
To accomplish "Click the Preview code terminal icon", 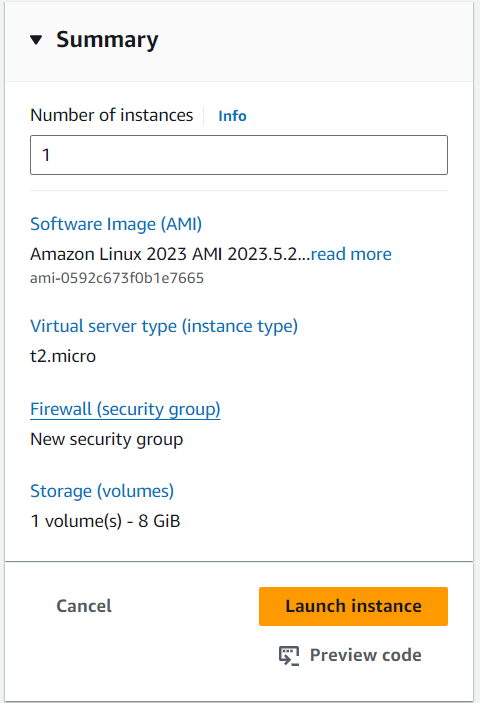I will [289, 656].
